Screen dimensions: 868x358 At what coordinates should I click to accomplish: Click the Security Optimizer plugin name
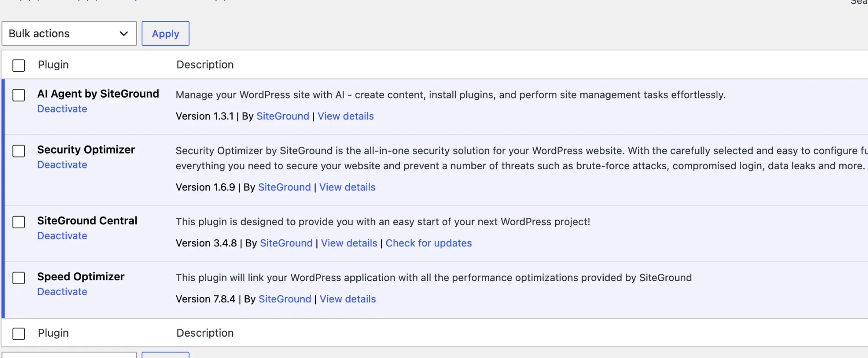(x=86, y=150)
